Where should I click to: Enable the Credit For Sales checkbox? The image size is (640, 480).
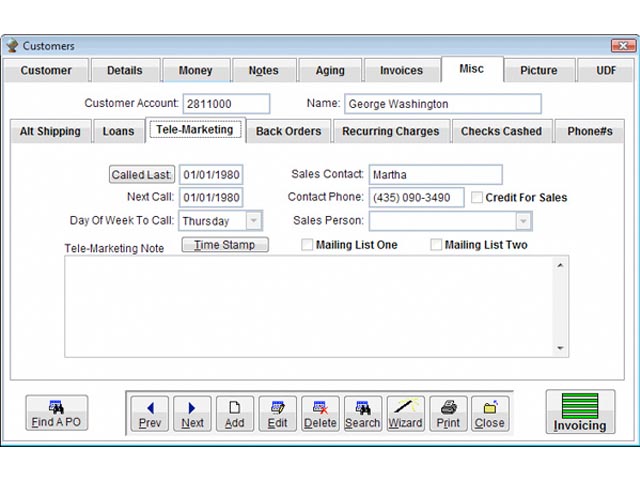coord(476,198)
